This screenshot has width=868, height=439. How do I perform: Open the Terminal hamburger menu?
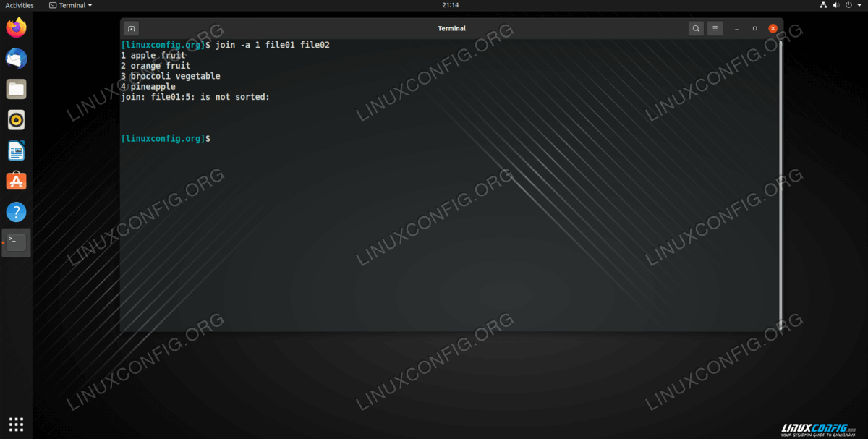(715, 29)
